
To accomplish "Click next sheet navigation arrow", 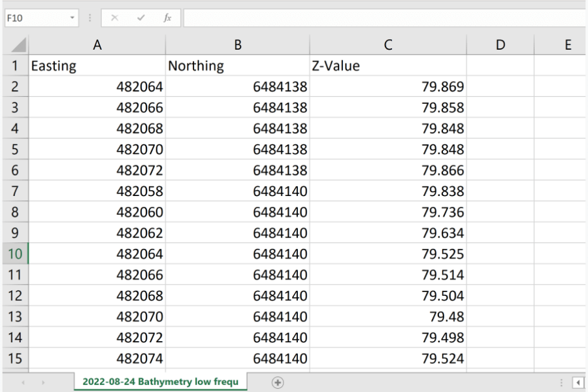I will tap(44, 382).
